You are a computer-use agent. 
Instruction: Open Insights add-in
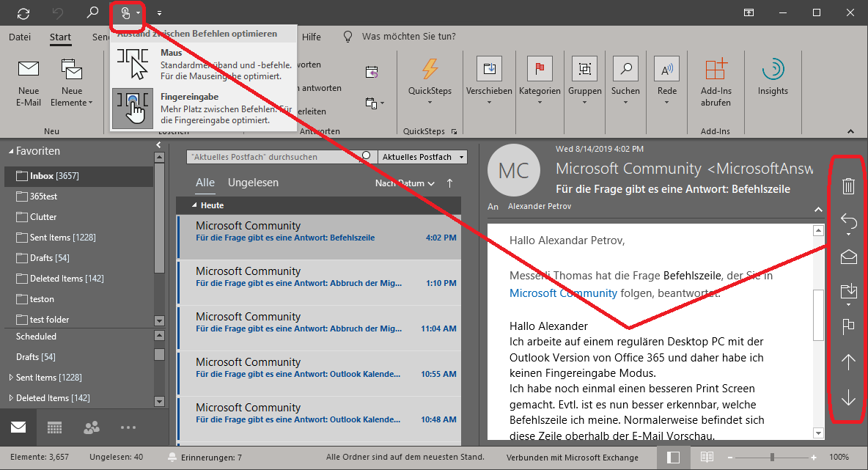pyautogui.click(x=773, y=78)
